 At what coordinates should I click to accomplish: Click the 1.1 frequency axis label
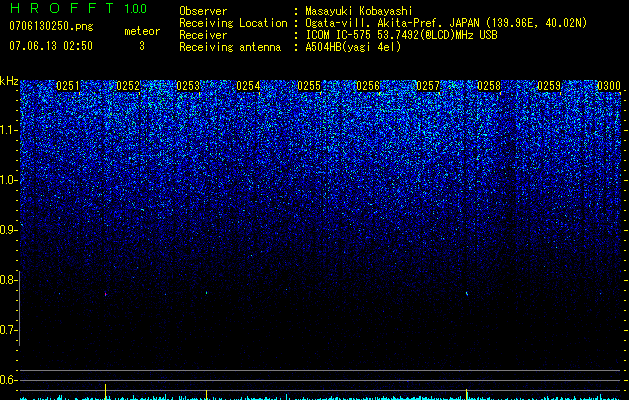coord(8,130)
